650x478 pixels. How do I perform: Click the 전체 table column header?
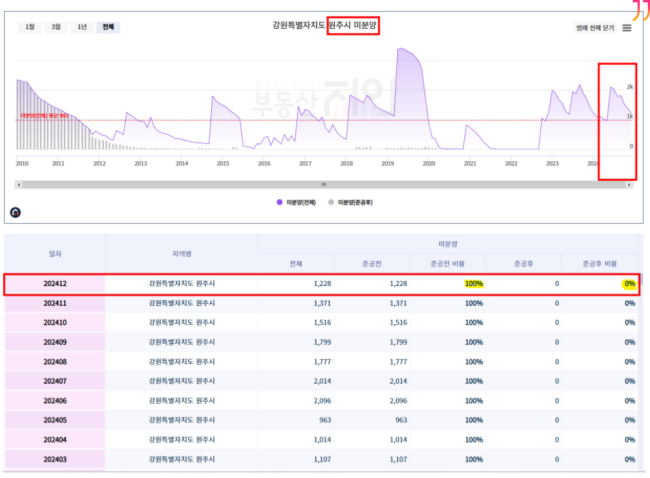click(296, 264)
